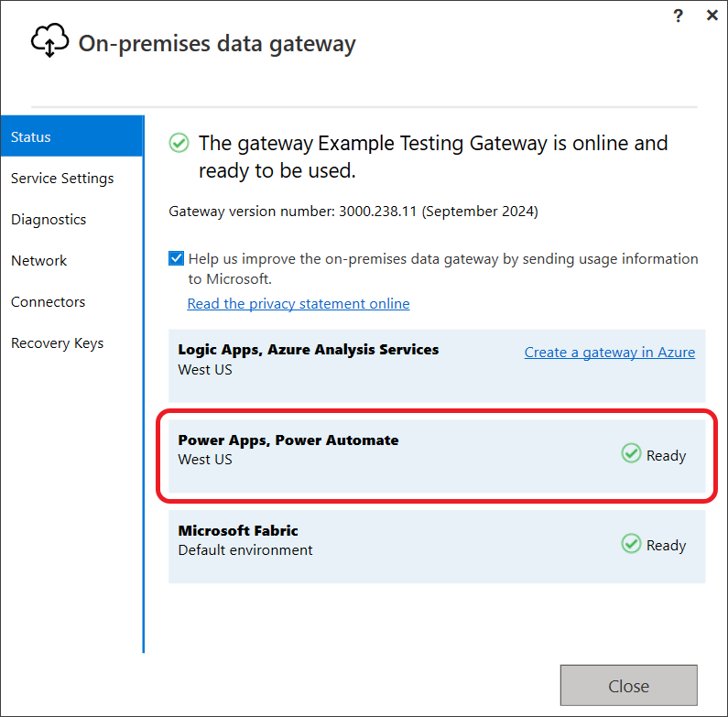This screenshot has height=717, width=728.
Task: Click the Microsoft Fabric Ready checkmark icon
Action: [x=631, y=544]
